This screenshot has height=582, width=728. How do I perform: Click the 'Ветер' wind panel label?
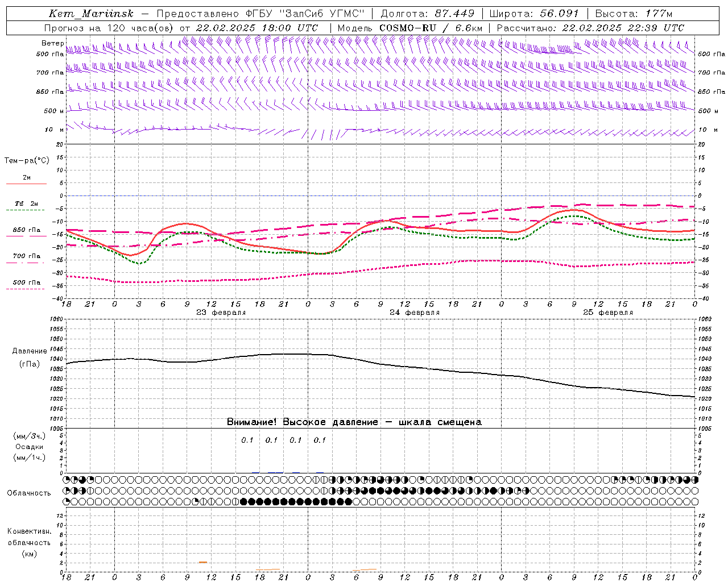tap(52, 43)
